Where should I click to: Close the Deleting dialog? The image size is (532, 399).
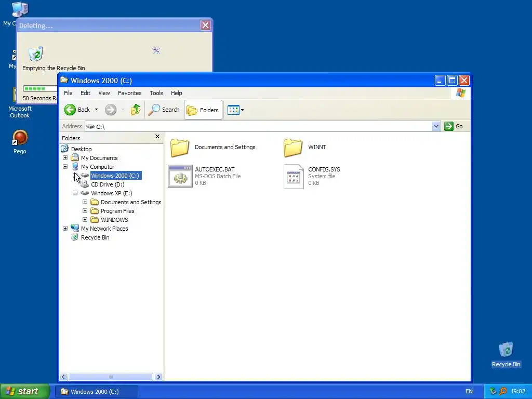tap(205, 25)
